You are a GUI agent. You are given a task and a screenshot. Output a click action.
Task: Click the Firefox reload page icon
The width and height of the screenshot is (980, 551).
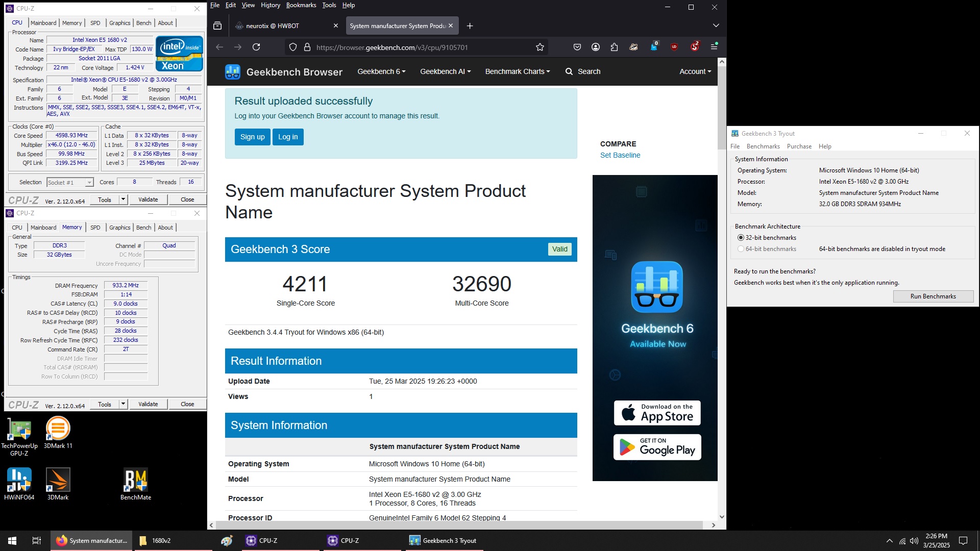tap(256, 47)
